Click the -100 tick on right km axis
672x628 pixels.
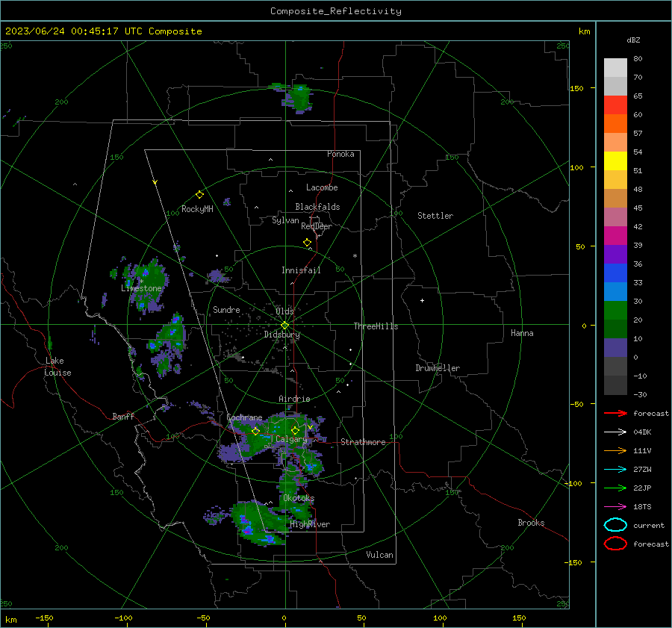coord(573,483)
